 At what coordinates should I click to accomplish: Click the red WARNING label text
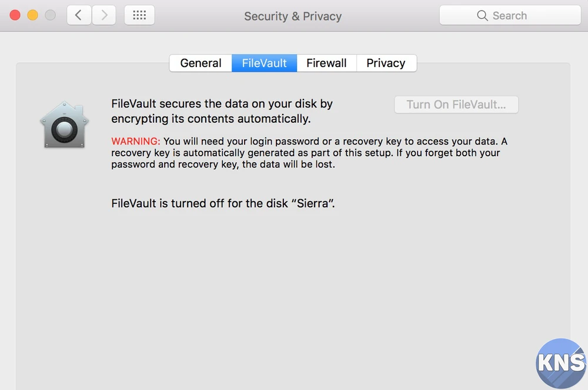tap(135, 142)
